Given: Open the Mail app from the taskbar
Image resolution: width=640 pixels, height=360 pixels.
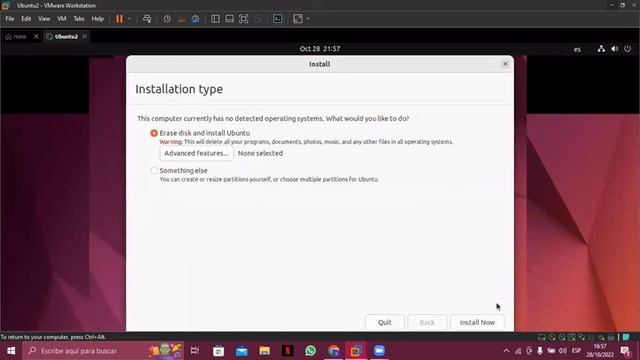Looking at the screenshot, I should [x=242, y=351].
